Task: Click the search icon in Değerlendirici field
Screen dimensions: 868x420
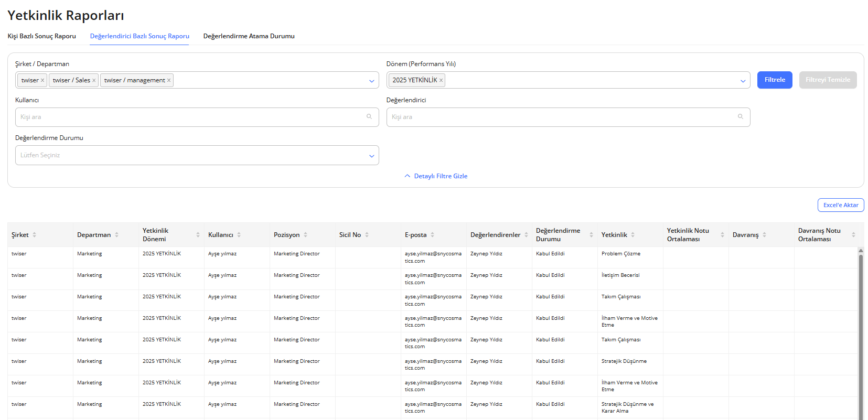Action: [x=741, y=117]
